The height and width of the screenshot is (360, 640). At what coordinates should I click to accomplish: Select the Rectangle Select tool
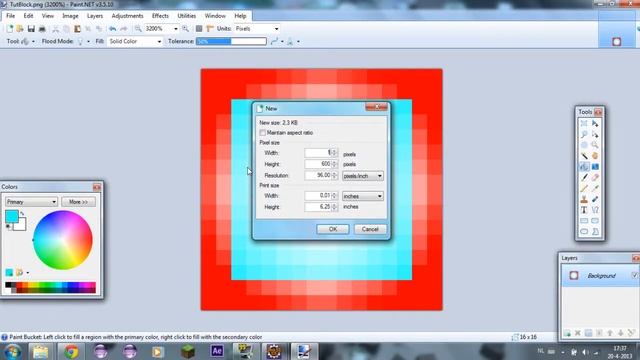click(584, 123)
